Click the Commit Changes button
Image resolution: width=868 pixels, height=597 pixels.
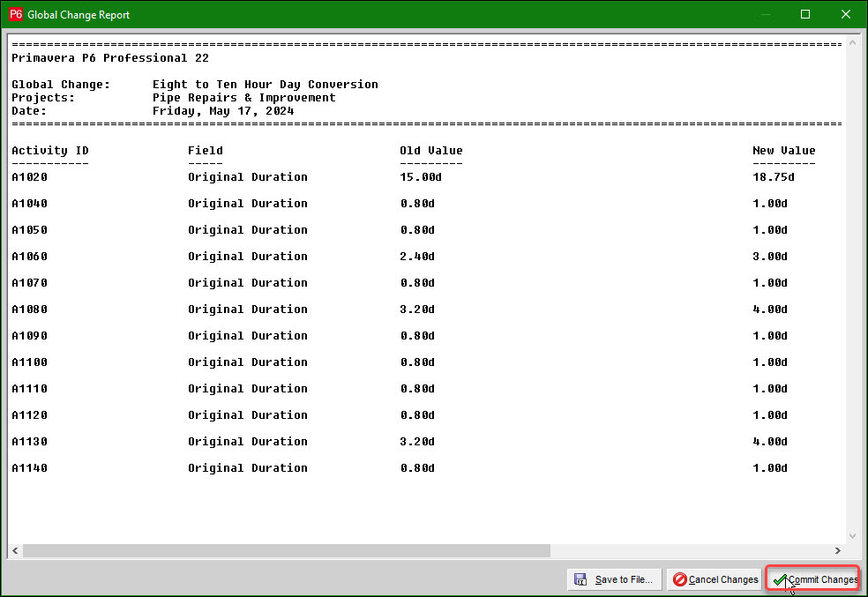(x=812, y=579)
